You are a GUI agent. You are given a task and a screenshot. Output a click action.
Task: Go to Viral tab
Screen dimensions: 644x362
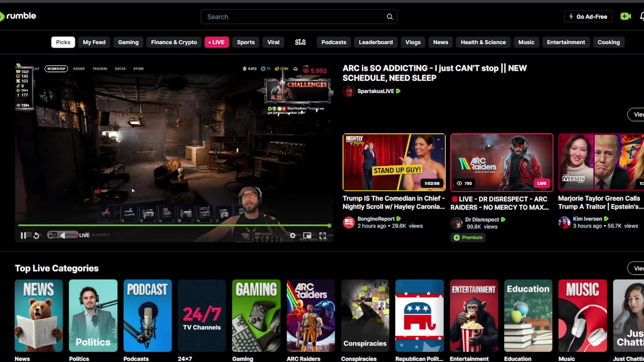[273, 42]
